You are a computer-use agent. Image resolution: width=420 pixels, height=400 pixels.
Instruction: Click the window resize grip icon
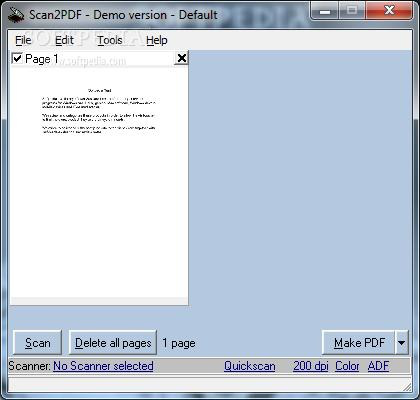pos(407,386)
